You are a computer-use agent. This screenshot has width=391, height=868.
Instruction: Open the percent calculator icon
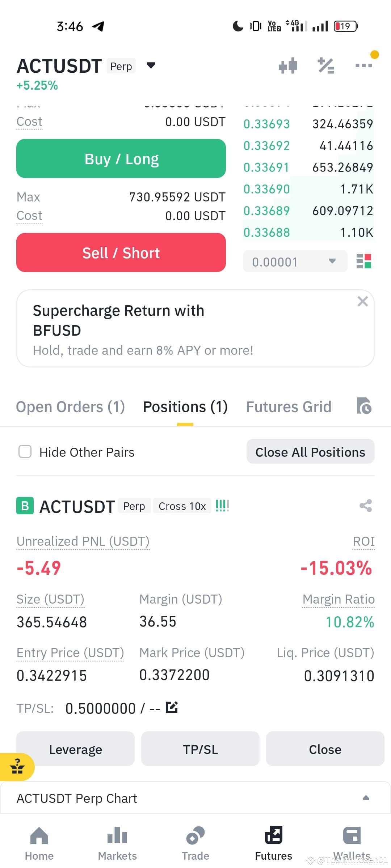(326, 65)
